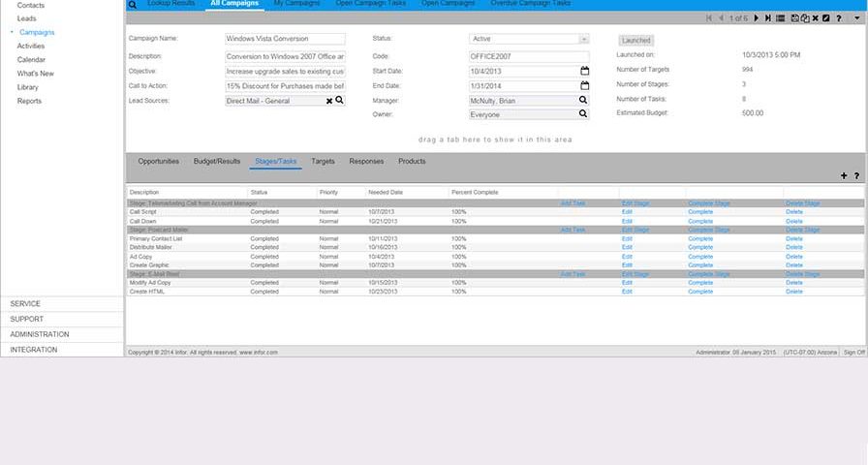This screenshot has height=465, width=868.
Task: Expand the INTEGRATION section
Action: 62,350
